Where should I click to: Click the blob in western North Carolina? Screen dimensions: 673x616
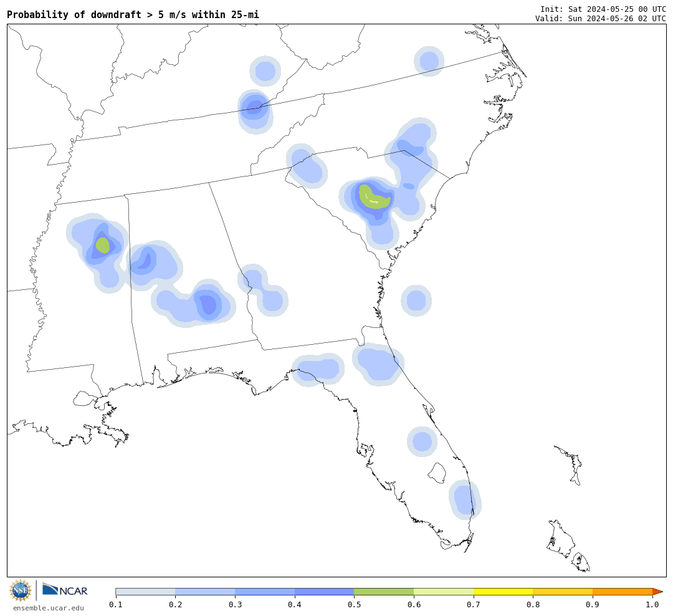point(307,166)
